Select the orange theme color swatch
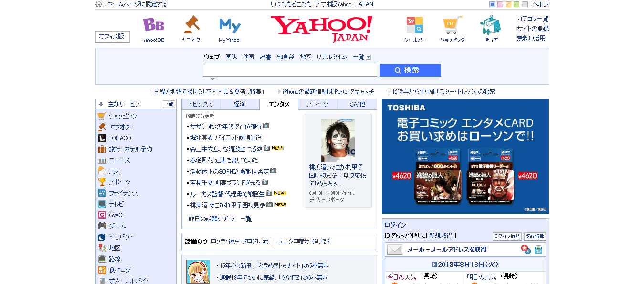 point(508,4)
